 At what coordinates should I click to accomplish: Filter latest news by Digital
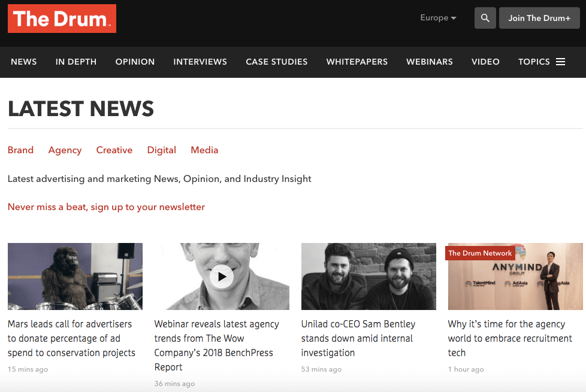[x=161, y=150]
